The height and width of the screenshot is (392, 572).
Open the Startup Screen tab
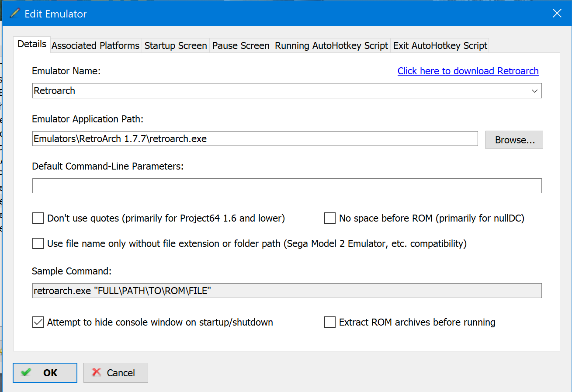pos(176,45)
